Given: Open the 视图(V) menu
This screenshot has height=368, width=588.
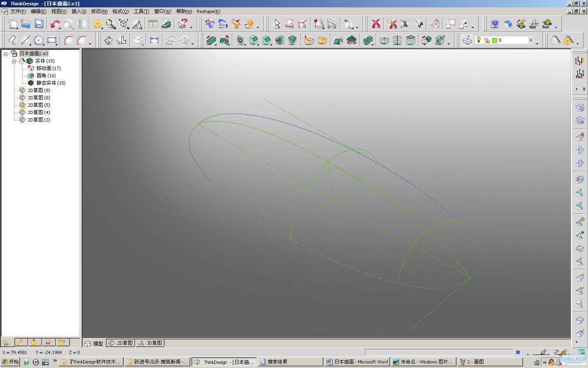Looking at the screenshot, I should click(x=59, y=11).
